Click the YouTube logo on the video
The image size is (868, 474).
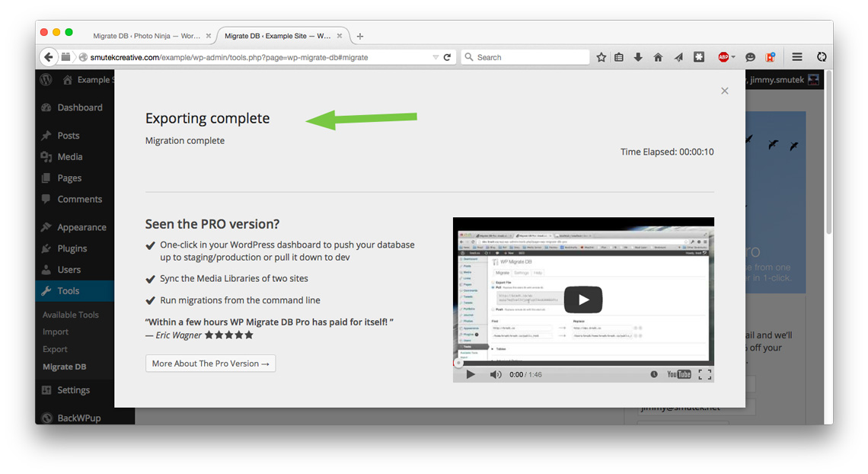point(678,374)
